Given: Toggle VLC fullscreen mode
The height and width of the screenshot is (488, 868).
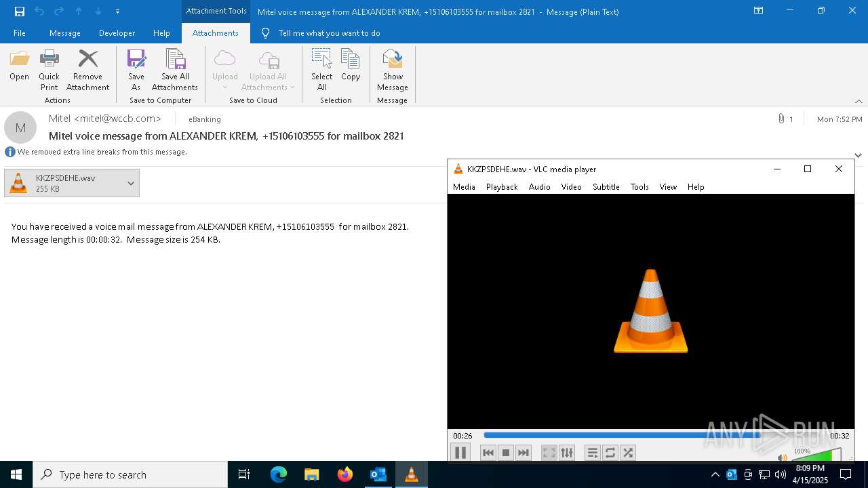Looking at the screenshot, I should point(549,453).
